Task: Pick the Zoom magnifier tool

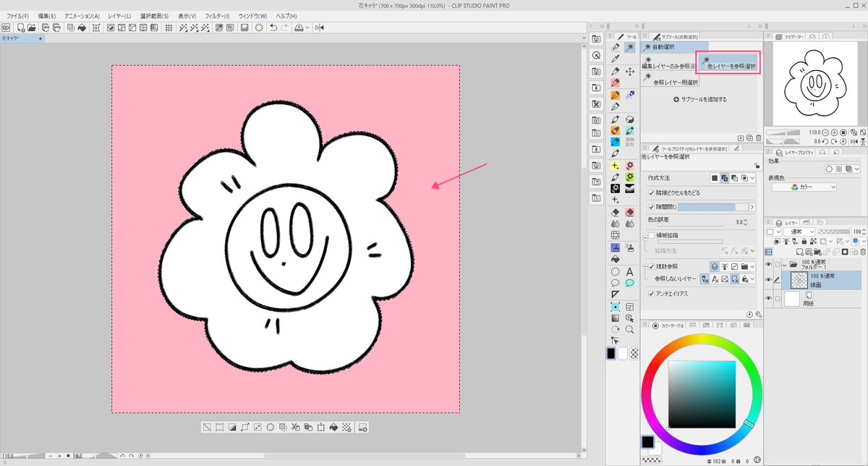Action: 630,329
